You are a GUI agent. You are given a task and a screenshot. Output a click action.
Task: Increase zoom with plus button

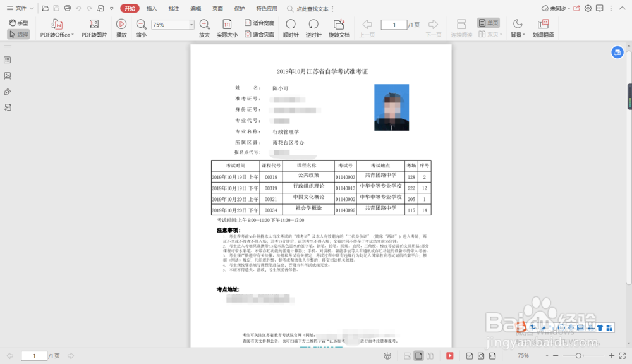click(611, 356)
